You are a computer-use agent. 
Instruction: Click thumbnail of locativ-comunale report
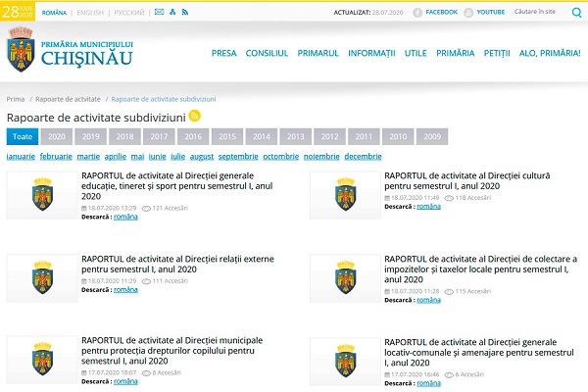[x=345, y=362]
